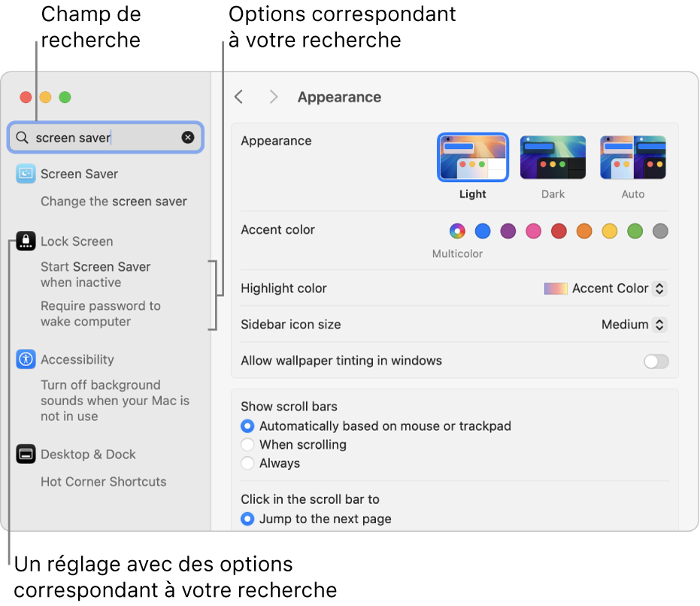This screenshot has width=700, height=606.
Task: Click Change the screen saver result
Action: tap(114, 201)
